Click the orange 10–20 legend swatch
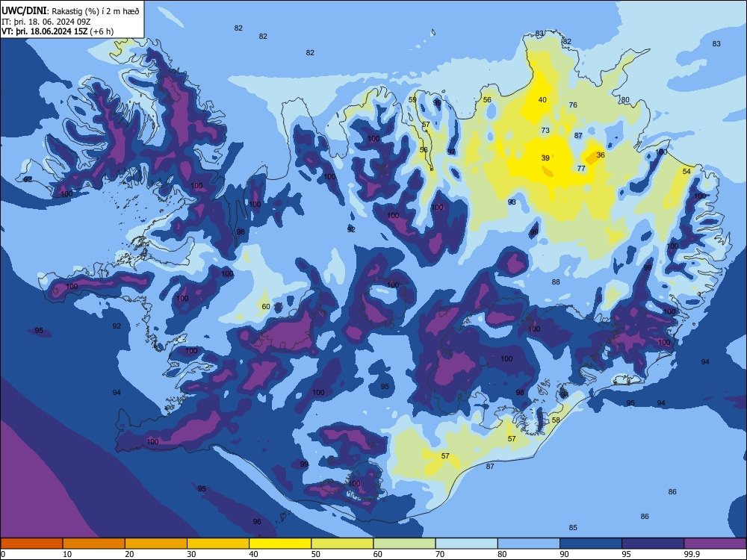 coord(94,544)
